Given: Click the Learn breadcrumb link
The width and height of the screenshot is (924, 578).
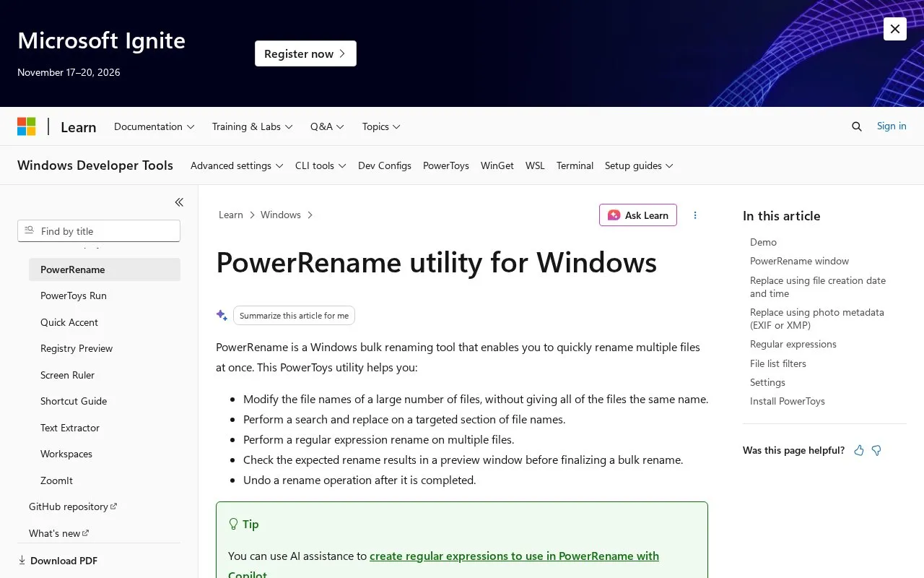Looking at the screenshot, I should click(x=231, y=215).
